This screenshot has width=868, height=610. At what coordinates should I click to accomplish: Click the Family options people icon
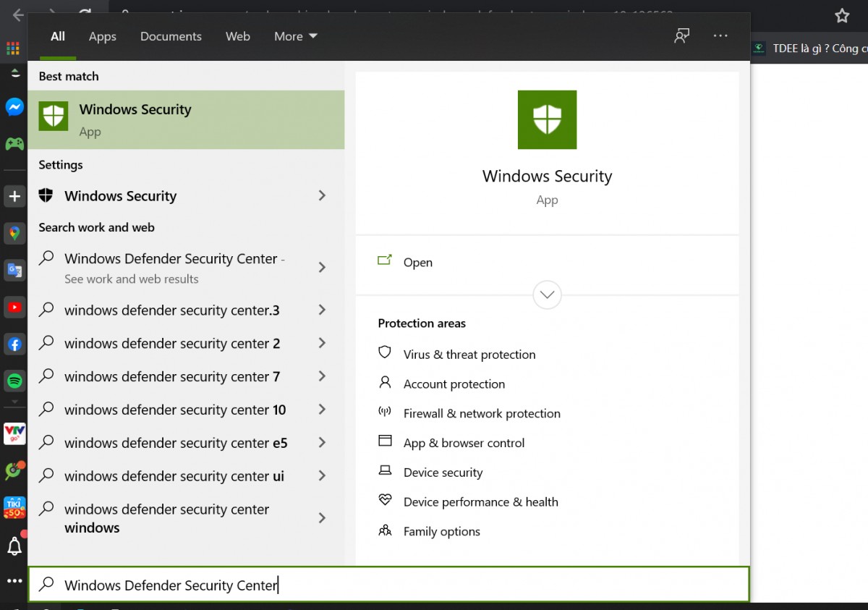[x=385, y=530]
